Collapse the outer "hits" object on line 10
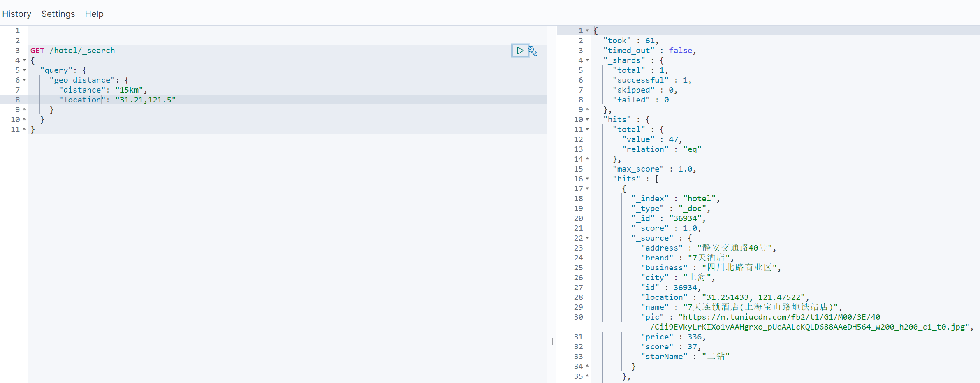This screenshot has height=383, width=980. (x=587, y=119)
